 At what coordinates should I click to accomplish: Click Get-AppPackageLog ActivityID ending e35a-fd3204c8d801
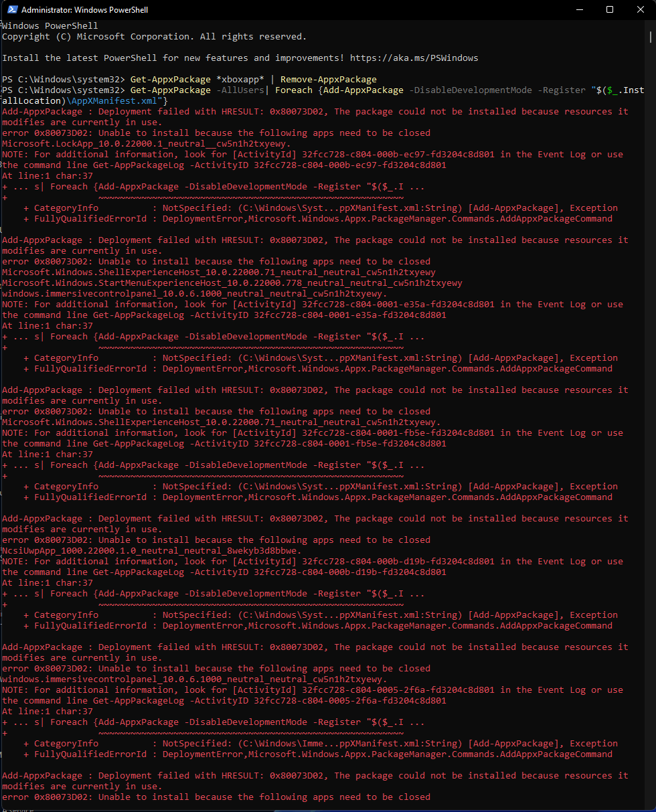[270, 315]
